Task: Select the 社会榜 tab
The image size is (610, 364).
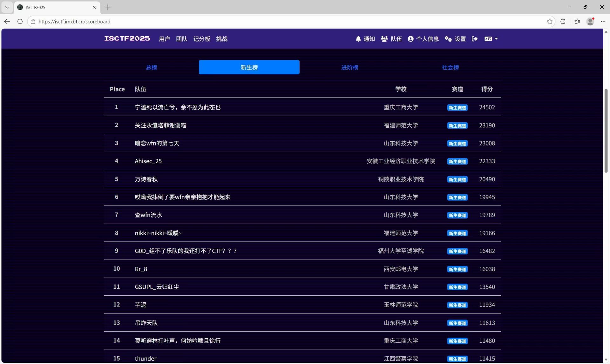Action: [x=450, y=67]
